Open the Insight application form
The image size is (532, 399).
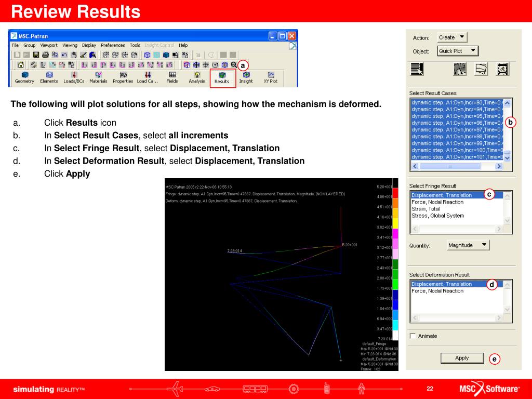246,77
